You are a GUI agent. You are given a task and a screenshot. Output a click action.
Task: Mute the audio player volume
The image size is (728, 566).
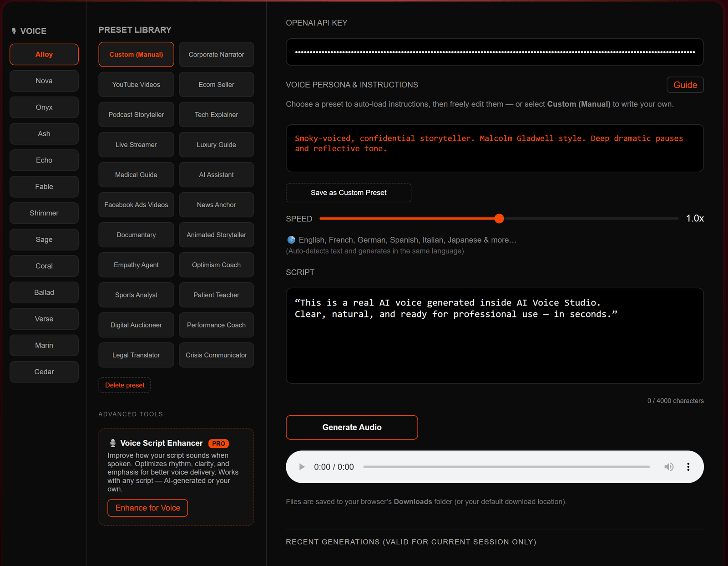pyautogui.click(x=669, y=467)
